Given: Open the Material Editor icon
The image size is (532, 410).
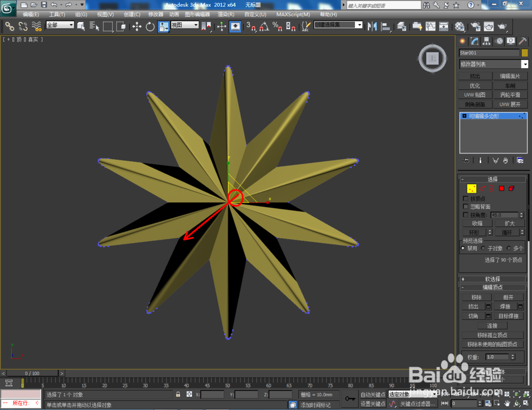Looking at the screenshot, I should coord(460,27).
